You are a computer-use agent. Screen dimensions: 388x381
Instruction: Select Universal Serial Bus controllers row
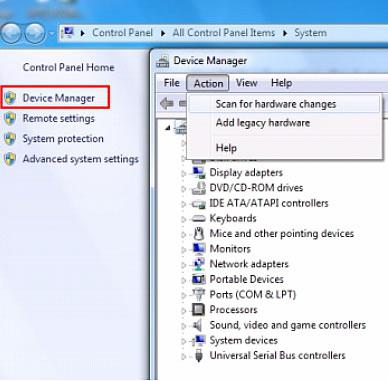tap(277, 355)
